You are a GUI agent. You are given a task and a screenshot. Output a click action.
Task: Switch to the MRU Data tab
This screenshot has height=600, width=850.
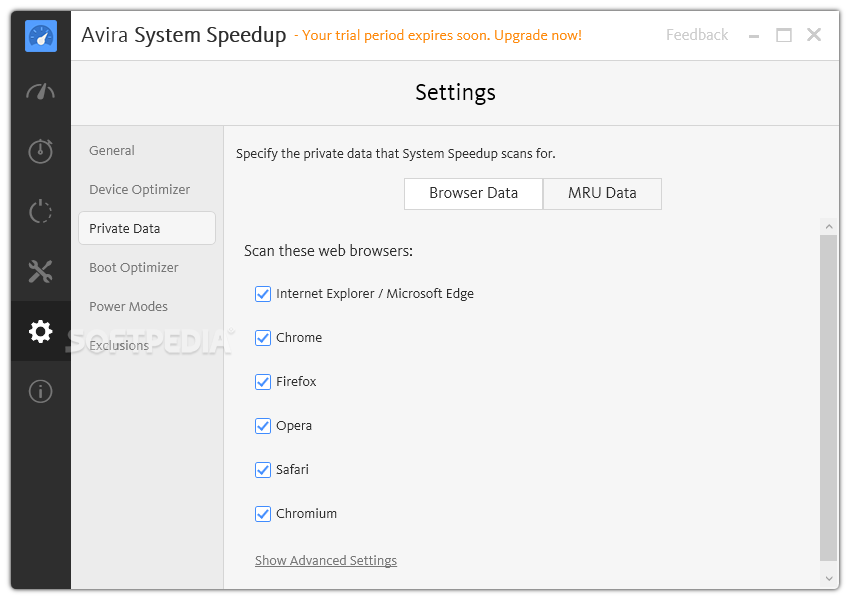pos(602,193)
